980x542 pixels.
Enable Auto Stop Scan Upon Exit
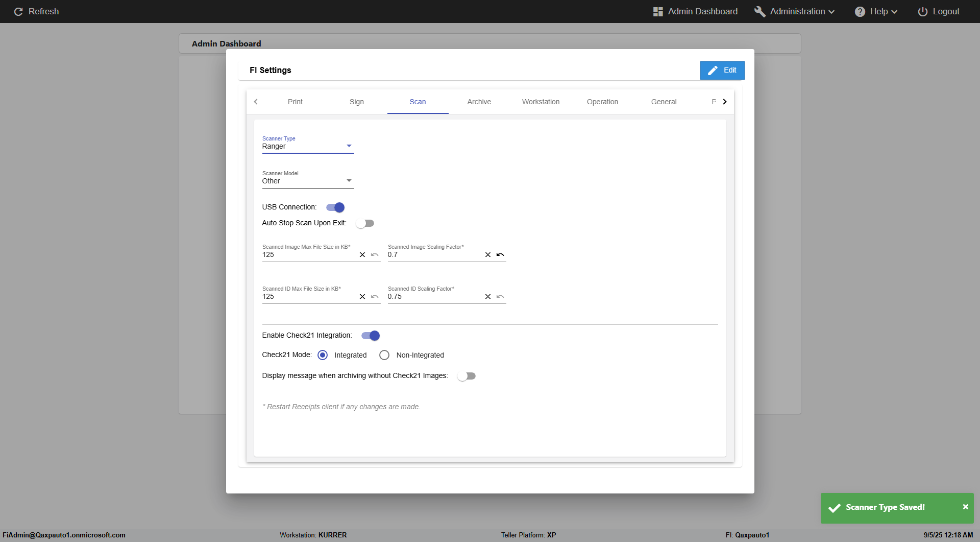(x=365, y=223)
